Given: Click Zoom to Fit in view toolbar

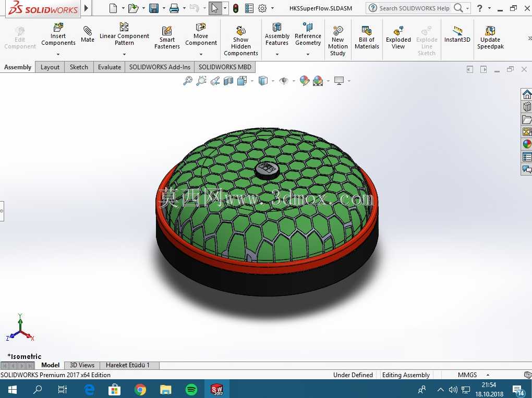Looking at the screenshot, I should [x=188, y=81].
